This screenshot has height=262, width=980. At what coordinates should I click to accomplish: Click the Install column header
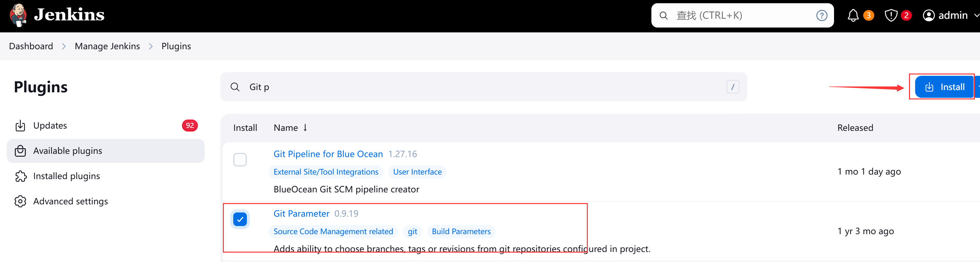click(245, 128)
